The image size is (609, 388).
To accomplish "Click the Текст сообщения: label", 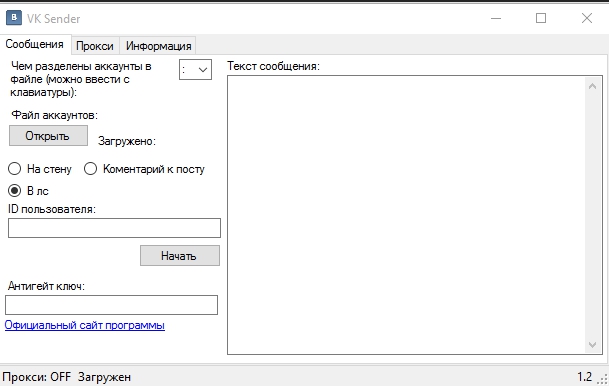I will coord(273,66).
